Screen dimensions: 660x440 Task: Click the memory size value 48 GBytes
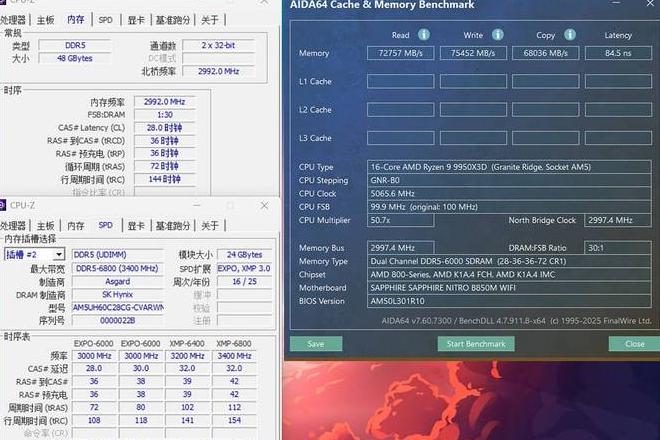tap(75, 58)
